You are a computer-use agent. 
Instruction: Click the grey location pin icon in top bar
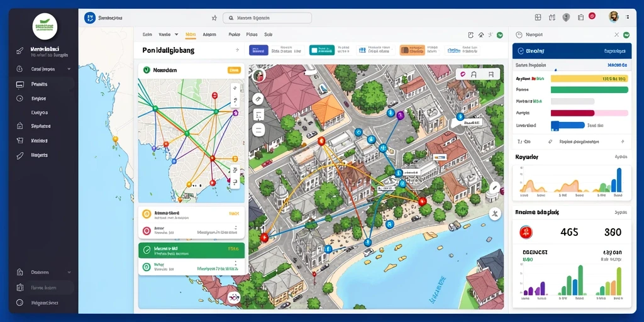click(566, 17)
